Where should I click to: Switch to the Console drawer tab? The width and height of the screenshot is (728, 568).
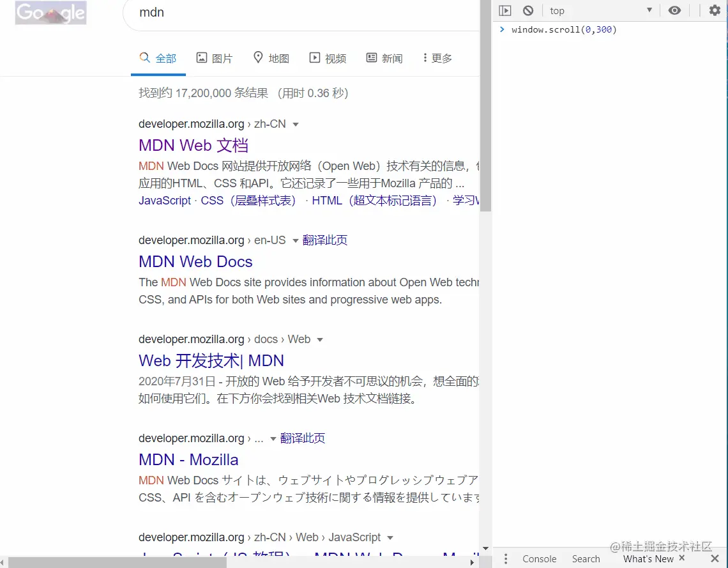pos(539,558)
